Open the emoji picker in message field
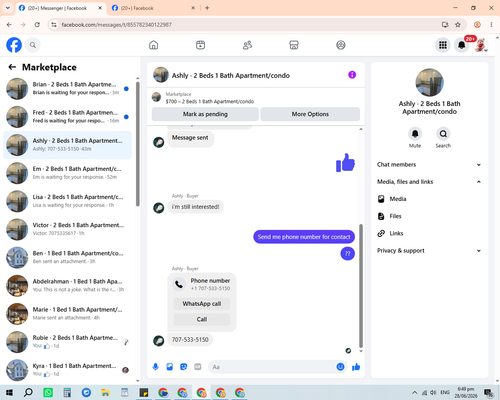This screenshot has height=400, width=500. coord(340,367)
